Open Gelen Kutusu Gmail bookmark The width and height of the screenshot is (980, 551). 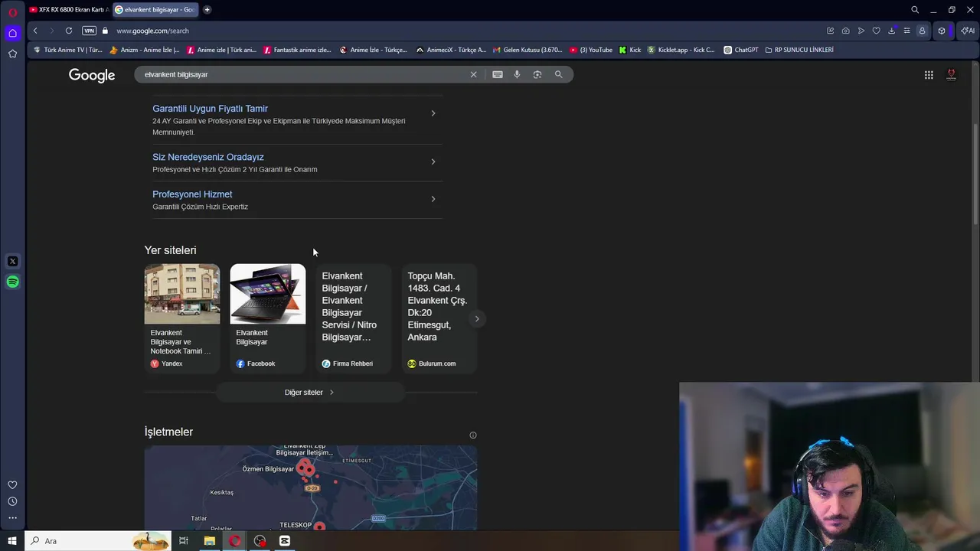click(x=528, y=50)
